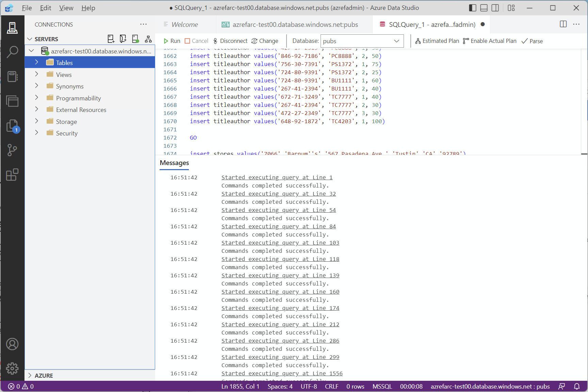
Task: Expand the Views folder
Action: (36, 74)
